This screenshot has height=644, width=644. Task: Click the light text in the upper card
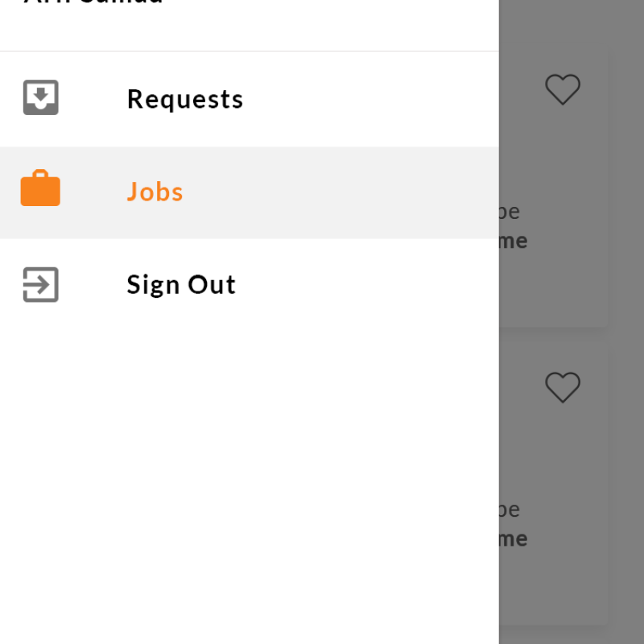[510, 213]
